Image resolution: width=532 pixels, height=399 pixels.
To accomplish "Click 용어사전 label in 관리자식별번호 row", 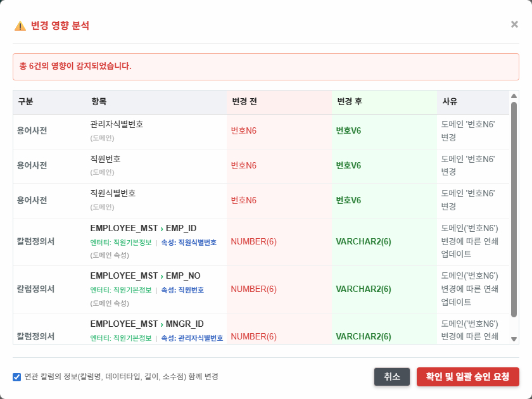I will (32, 130).
